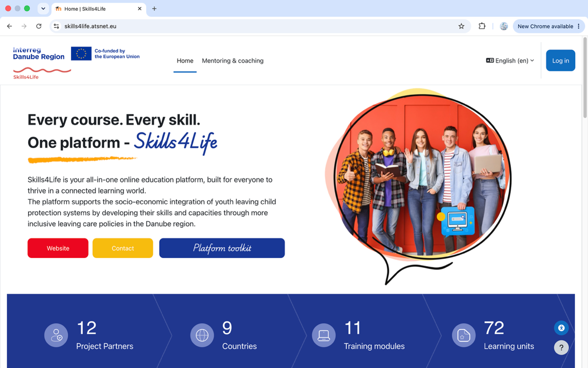Close the Home | Skills4Life tab

[x=139, y=9]
